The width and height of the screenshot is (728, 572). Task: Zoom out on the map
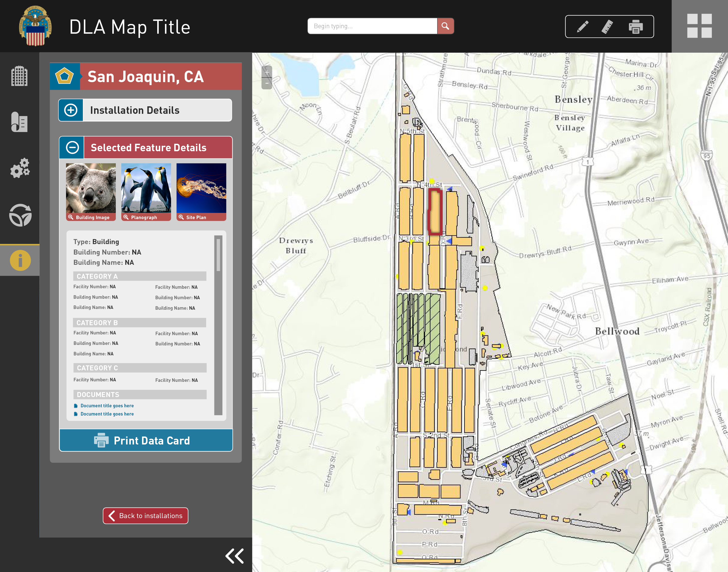267,83
